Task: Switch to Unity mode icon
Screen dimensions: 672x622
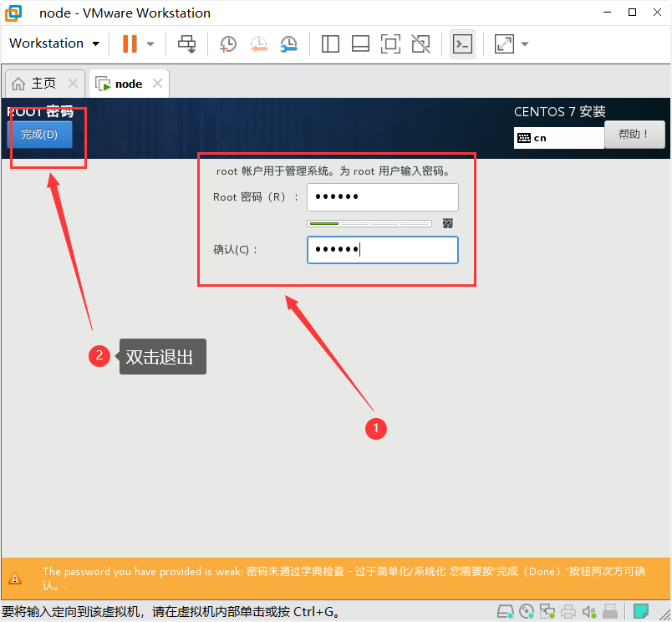Action: coord(421,43)
